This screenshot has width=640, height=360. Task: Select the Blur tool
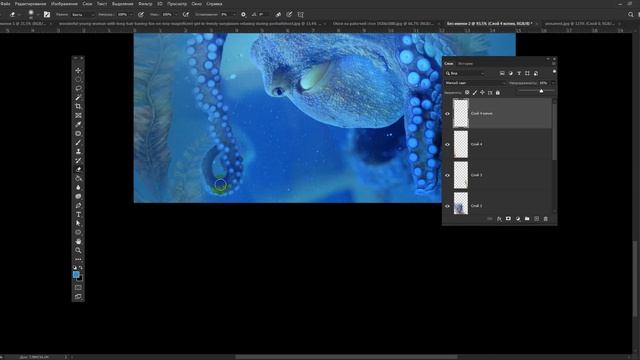[x=78, y=187]
